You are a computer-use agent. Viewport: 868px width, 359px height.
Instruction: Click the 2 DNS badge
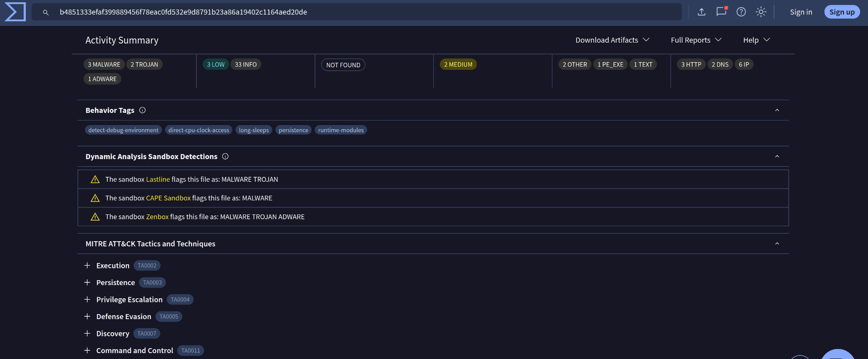(x=720, y=64)
